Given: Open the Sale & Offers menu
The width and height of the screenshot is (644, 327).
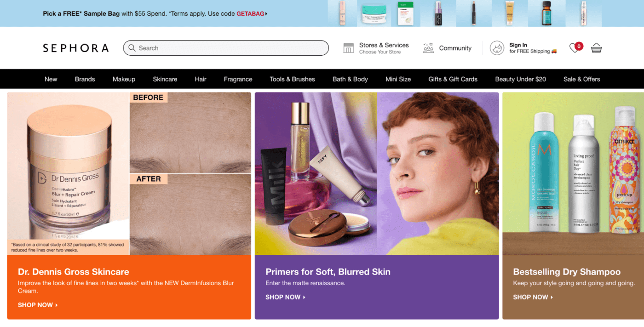Looking at the screenshot, I should click(582, 79).
